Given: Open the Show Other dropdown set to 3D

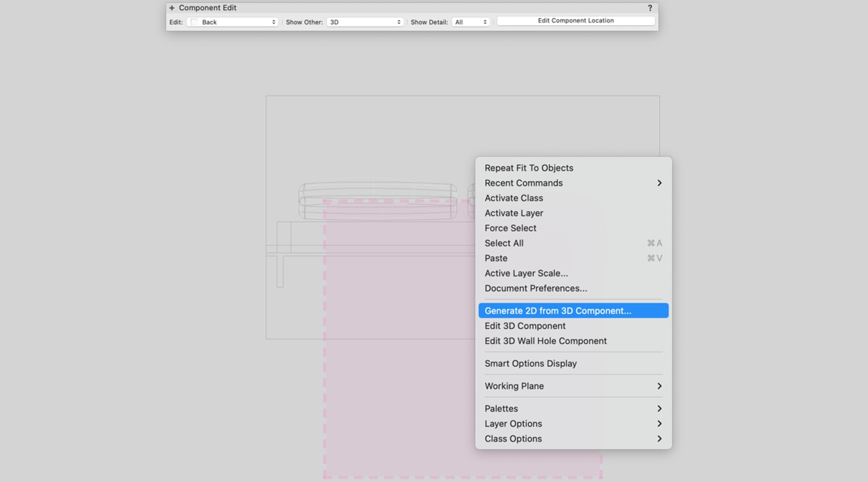Looking at the screenshot, I should [365, 22].
